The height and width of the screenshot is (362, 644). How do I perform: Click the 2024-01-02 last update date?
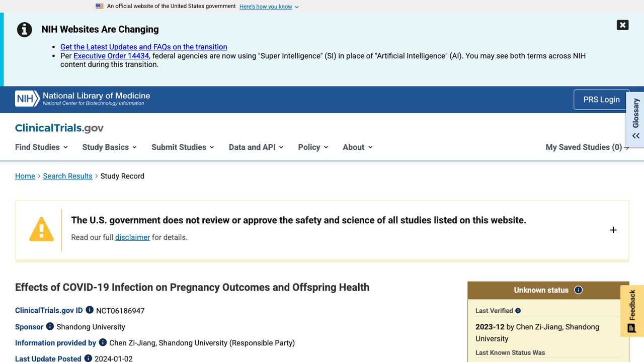tap(114, 358)
